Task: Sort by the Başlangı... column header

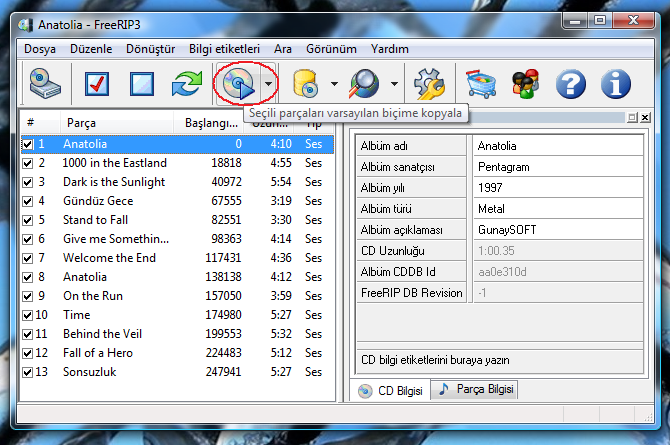Action: click(x=209, y=123)
